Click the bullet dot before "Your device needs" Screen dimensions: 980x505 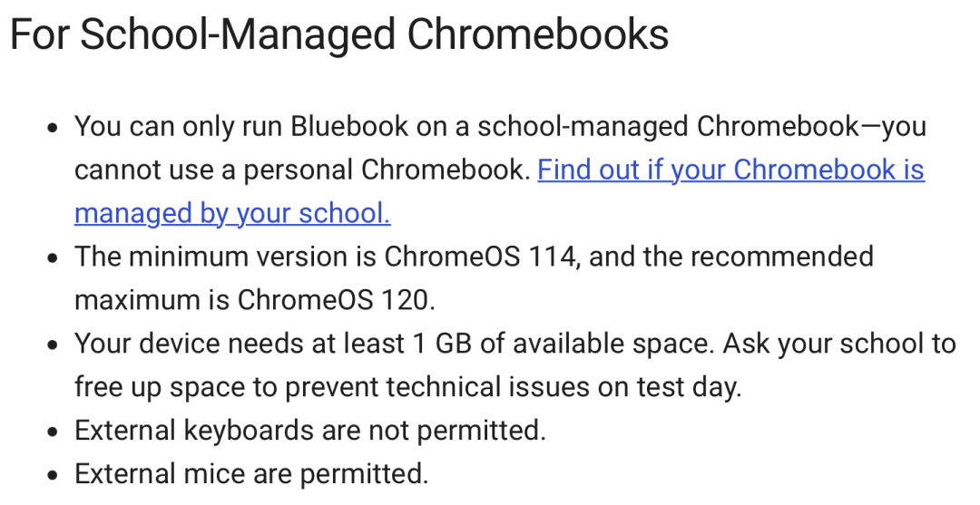pyautogui.click(x=54, y=345)
